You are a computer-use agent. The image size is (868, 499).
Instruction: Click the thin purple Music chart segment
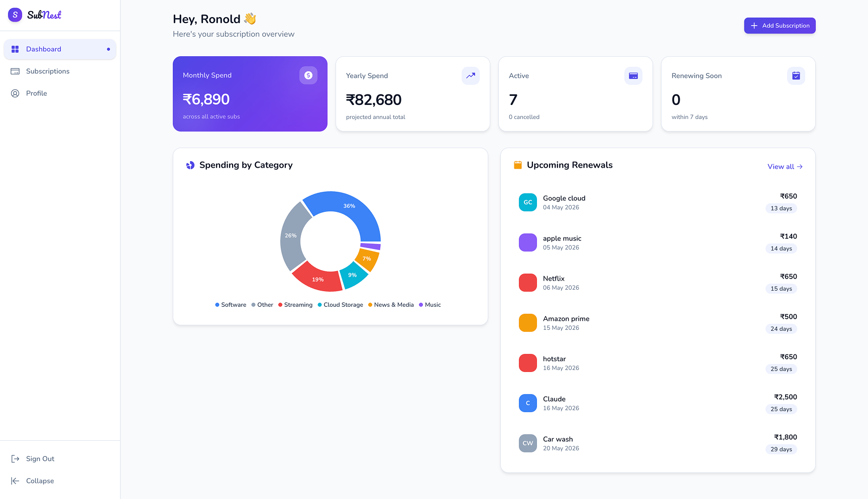click(x=371, y=246)
